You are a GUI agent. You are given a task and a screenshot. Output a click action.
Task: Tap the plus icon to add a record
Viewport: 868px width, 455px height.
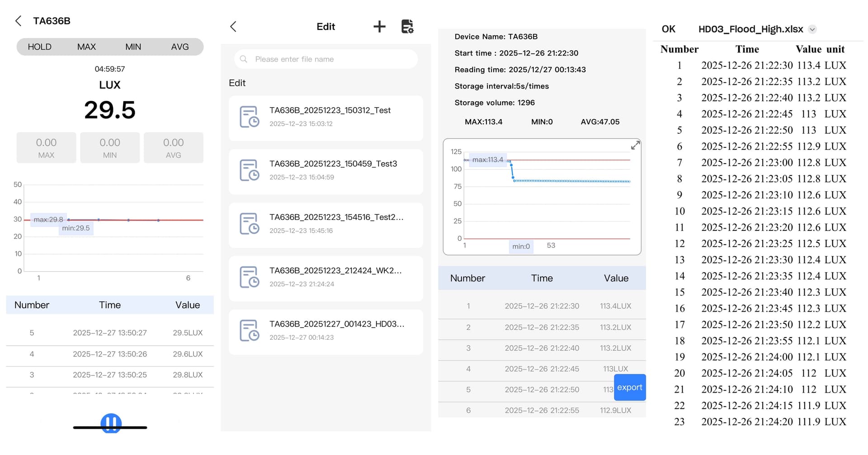point(379,27)
